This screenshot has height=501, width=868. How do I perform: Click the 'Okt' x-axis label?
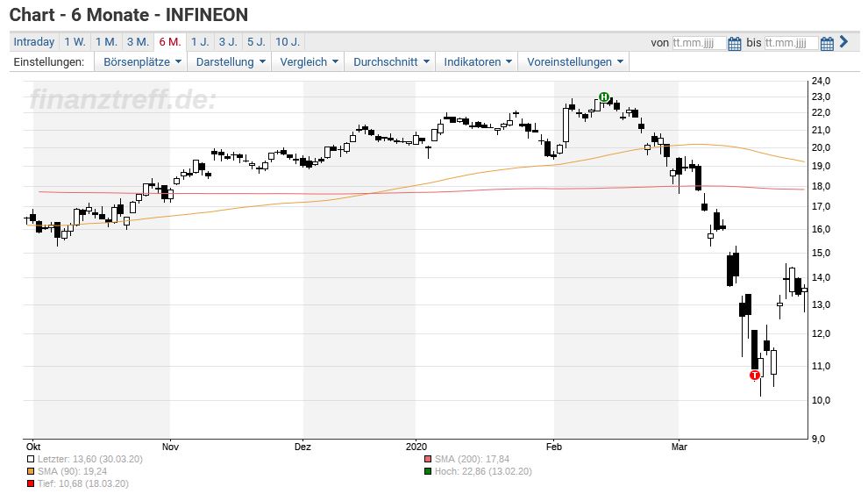pos(33,447)
